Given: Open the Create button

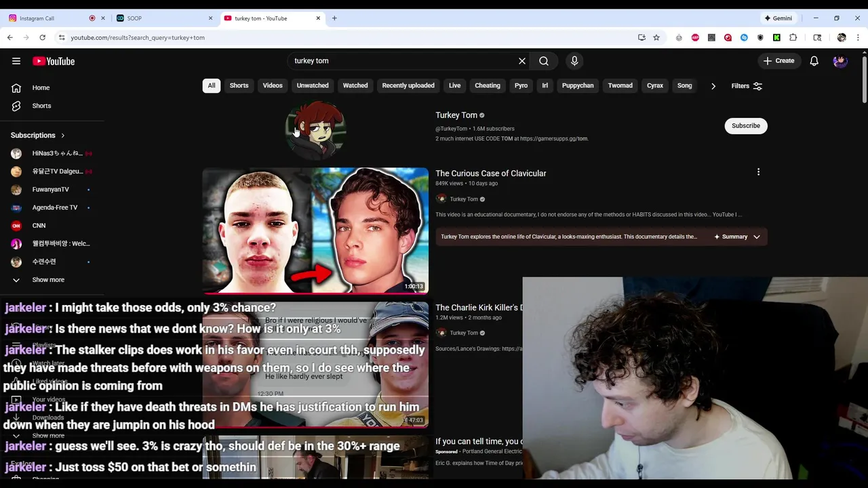Looking at the screenshot, I should 778,61.
